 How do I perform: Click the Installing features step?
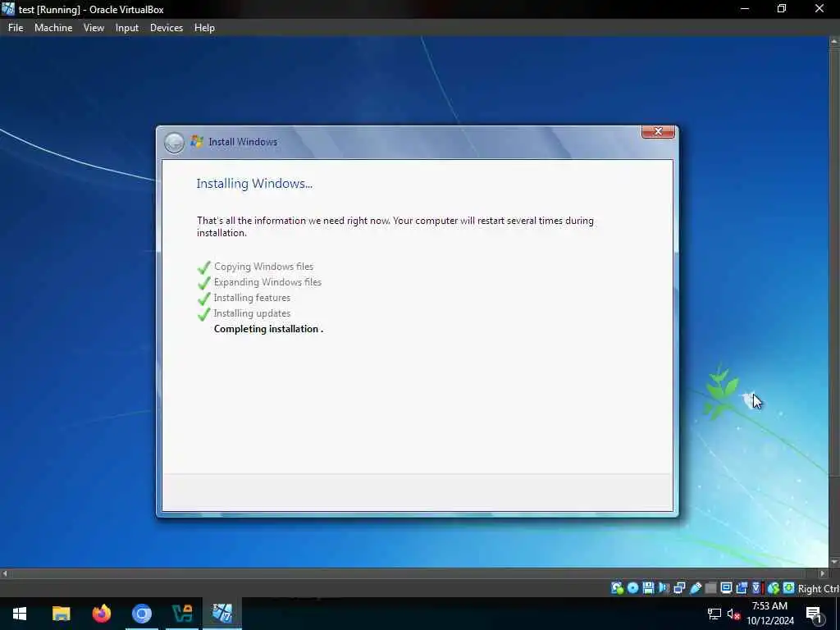point(252,297)
